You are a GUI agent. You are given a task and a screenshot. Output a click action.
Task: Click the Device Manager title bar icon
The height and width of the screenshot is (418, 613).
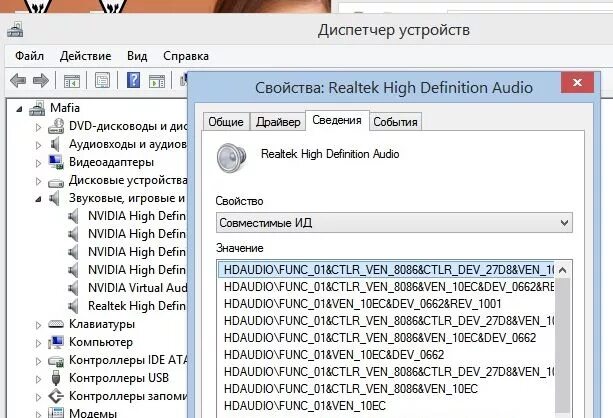(x=15, y=30)
